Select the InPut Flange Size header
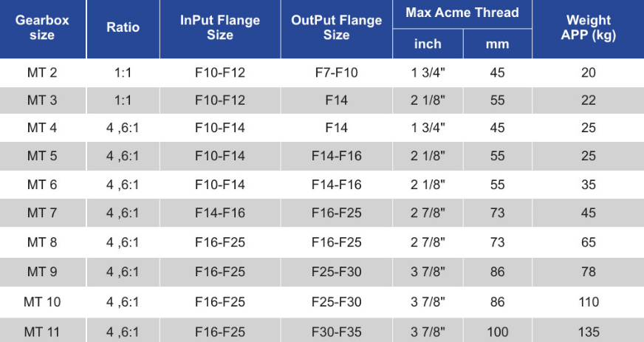The width and height of the screenshot is (644, 342). point(220,27)
